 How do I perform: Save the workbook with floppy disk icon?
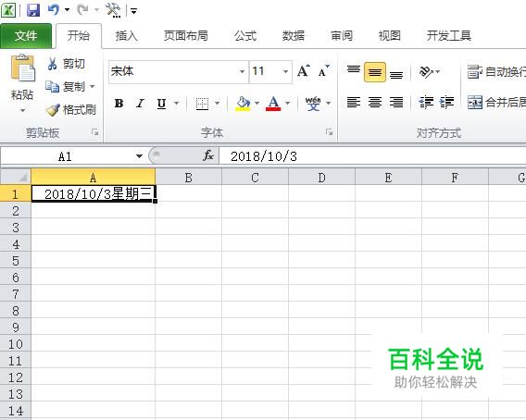click(33, 10)
